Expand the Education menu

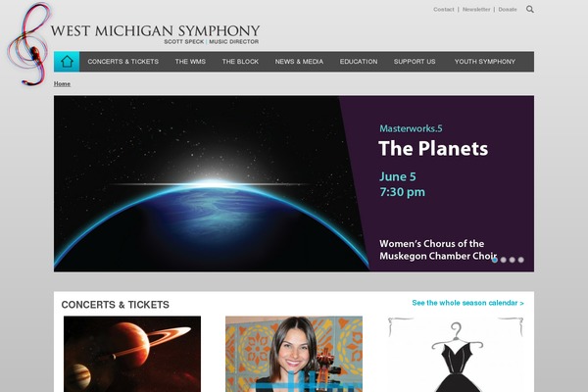point(359,62)
